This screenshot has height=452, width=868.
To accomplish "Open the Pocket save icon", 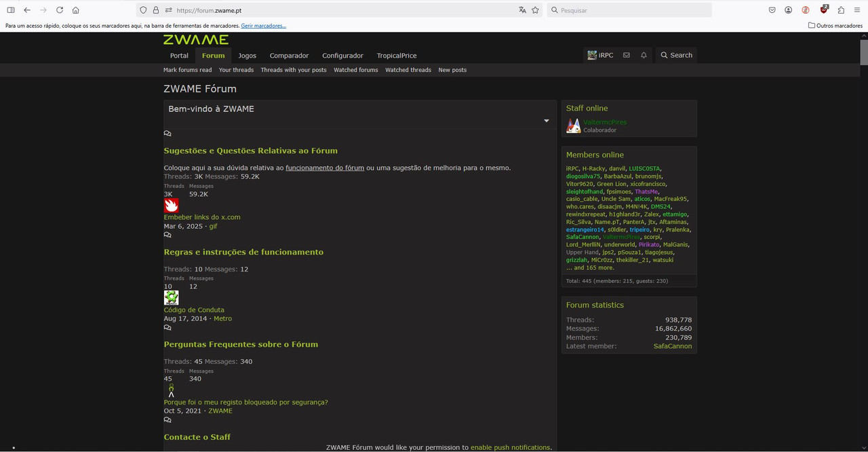I will [772, 10].
